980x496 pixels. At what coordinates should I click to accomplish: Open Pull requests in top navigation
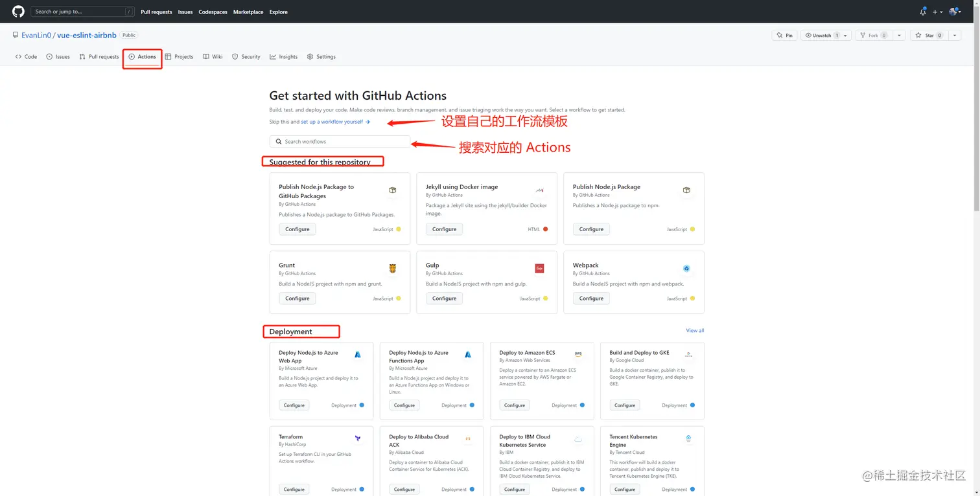(156, 12)
